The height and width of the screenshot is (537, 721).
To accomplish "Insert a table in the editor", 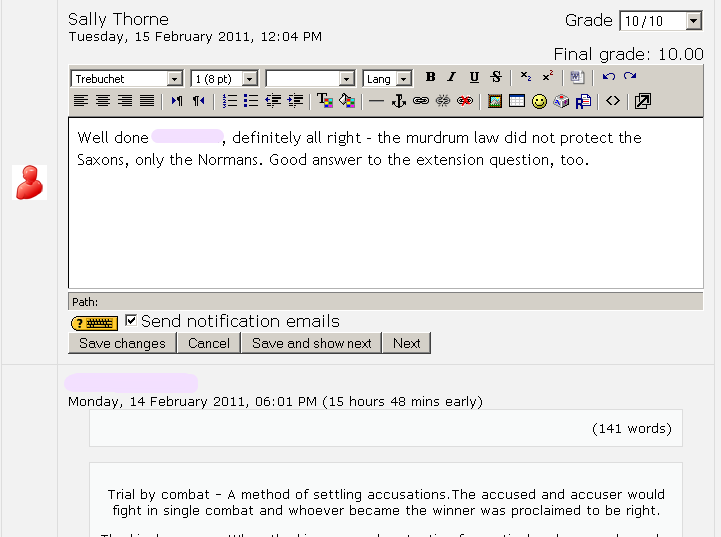I will click(516, 101).
